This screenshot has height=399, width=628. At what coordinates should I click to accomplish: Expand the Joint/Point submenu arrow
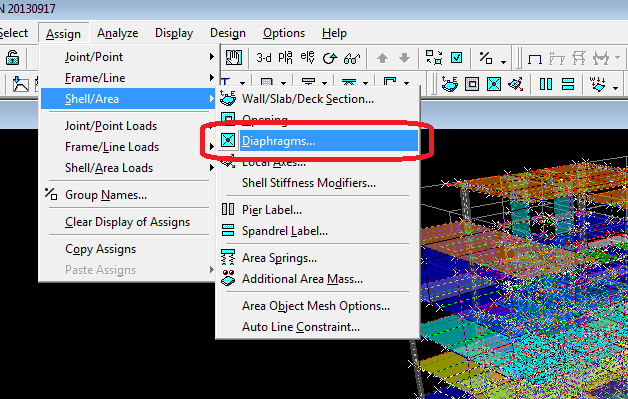coord(212,57)
